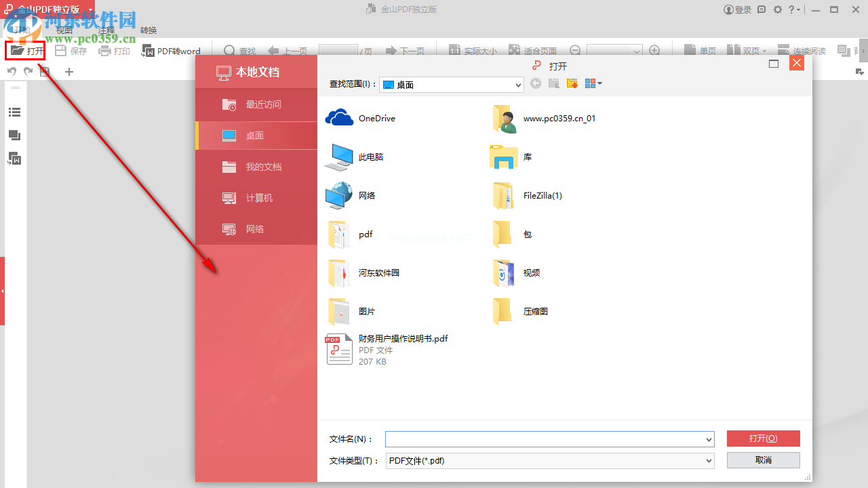The image size is (868, 488).
Task: Click the 打开 open-file toolbar icon
Action: click(17, 51)
